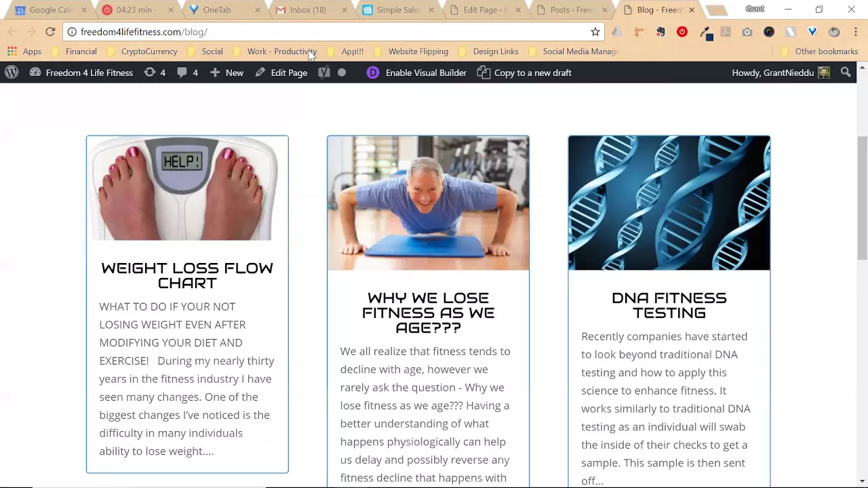Viewport: 868px width, 488px height.
Task: Open the tomato timer extension
Action: pyautogui.click(x=834, y=32)
